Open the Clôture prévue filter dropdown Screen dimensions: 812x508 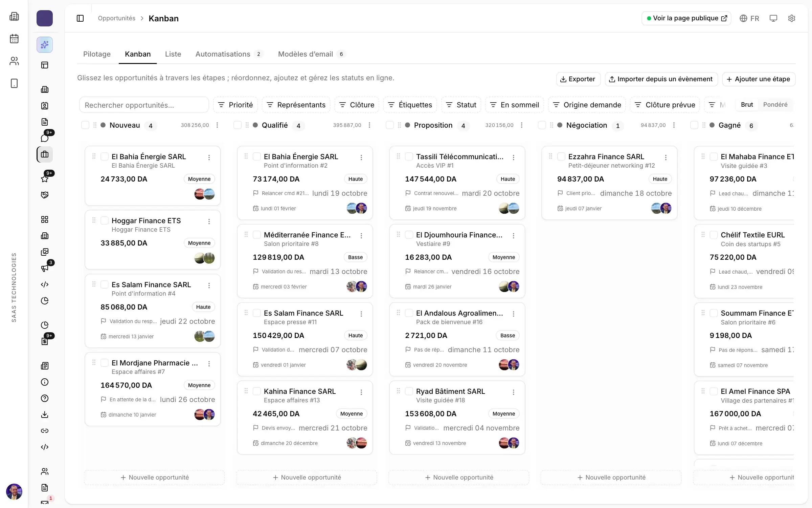(x=665, y=105)
